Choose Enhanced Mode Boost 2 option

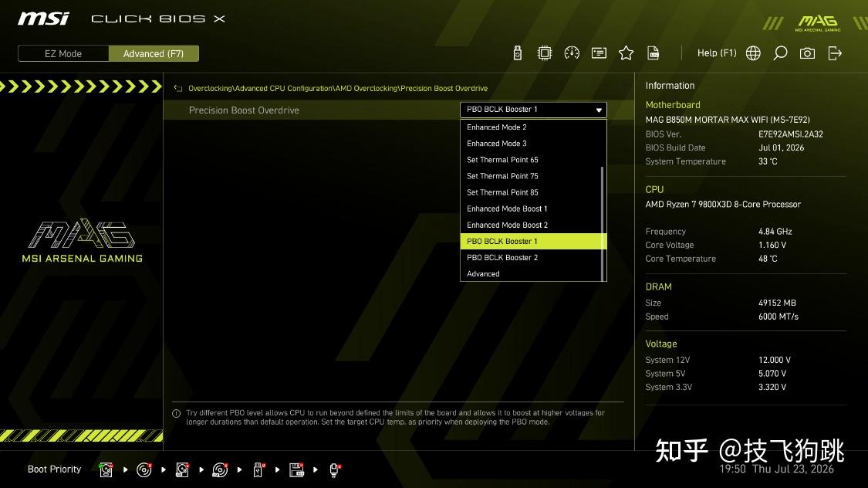tap(533, 225)
